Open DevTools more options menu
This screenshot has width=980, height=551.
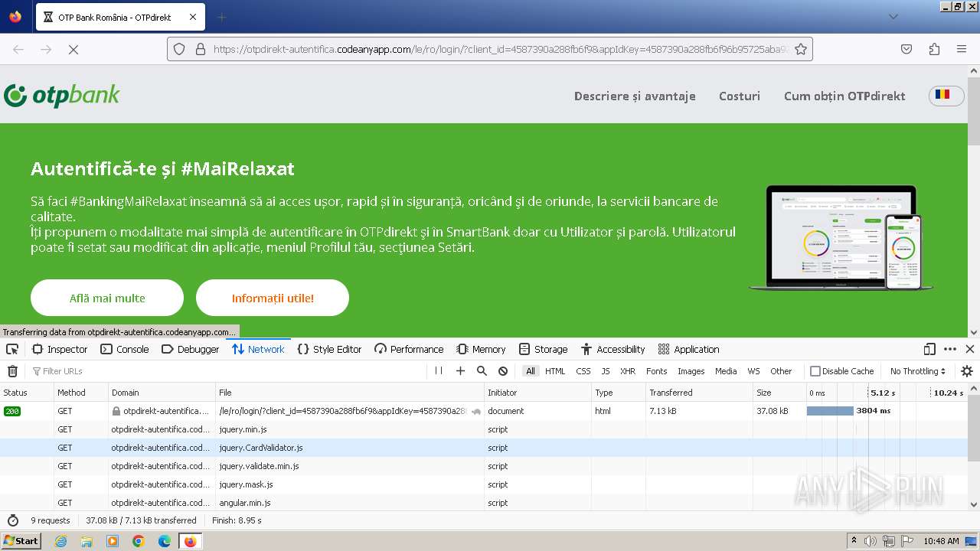950,349
